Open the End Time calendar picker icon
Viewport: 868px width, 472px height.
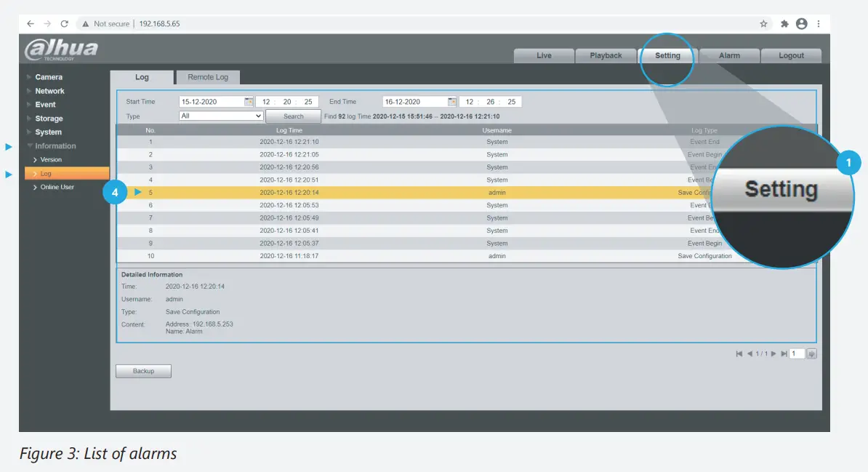point(451,102)
